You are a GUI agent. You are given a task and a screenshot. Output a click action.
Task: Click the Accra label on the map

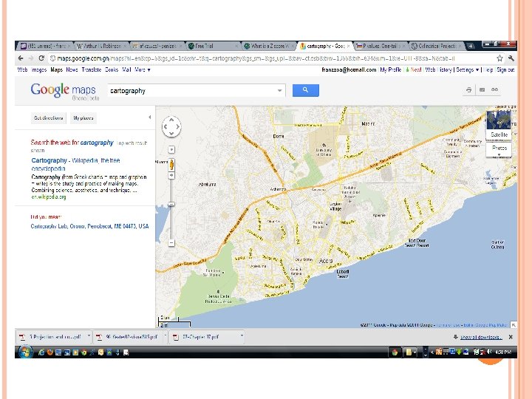click(x=326, y=261)
